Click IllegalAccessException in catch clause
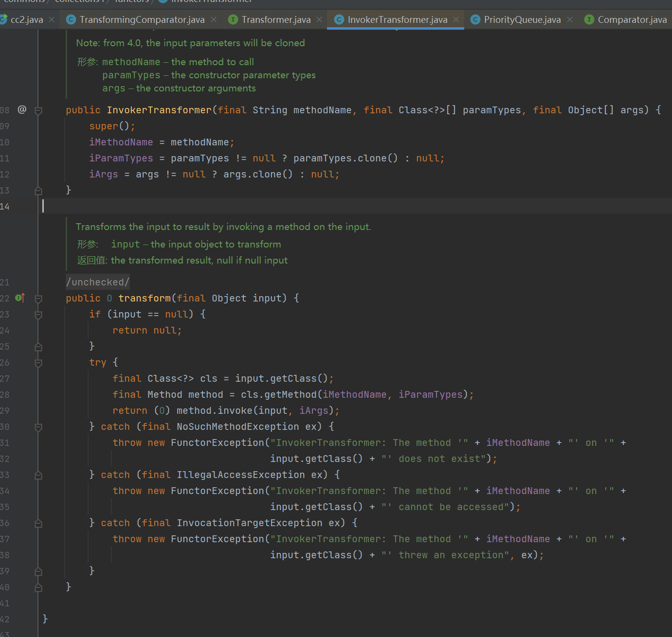Viewport: 672px width, 637px height. tap(241, 475)
